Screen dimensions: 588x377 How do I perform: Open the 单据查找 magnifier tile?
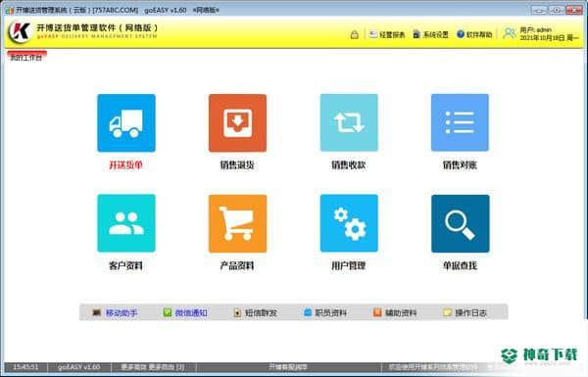(x=461, y=223)
